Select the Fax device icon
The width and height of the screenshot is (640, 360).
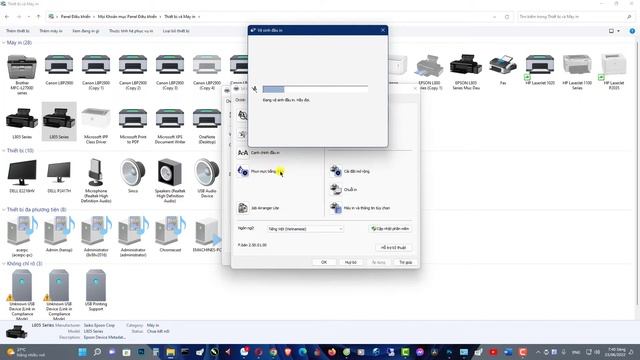tap(503, 69)
